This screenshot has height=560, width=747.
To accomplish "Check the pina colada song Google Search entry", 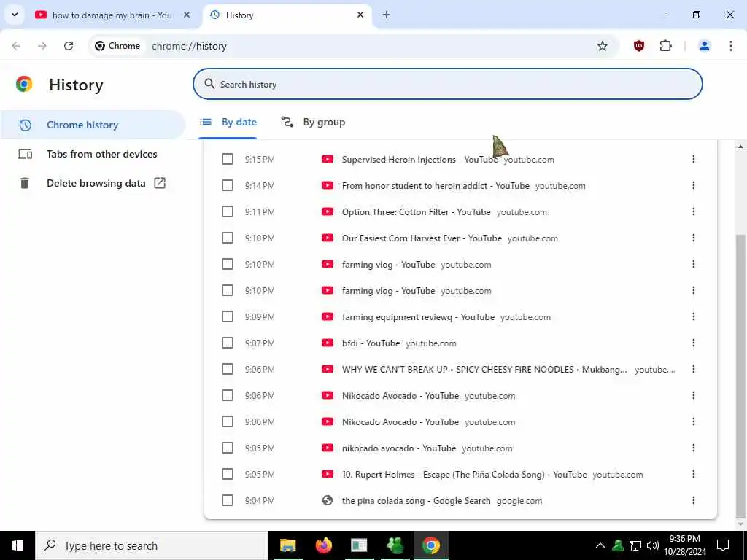I will (x=228, y=500).
